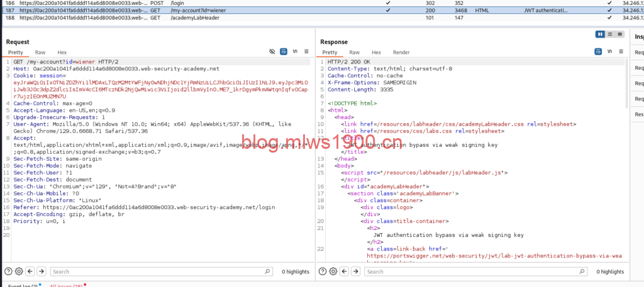Open help icon below Request panel

[8, 271]
